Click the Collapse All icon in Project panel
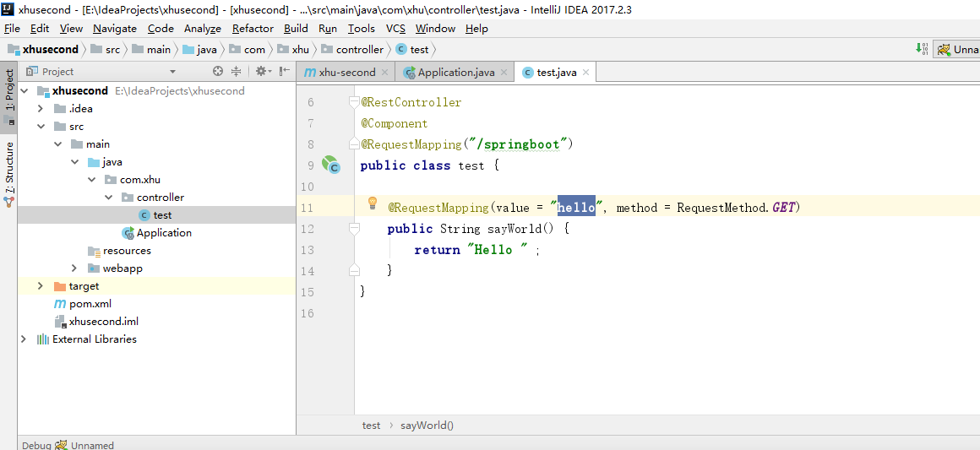The height and width of the screenshot is (450, 980). (x=237, y=71)
